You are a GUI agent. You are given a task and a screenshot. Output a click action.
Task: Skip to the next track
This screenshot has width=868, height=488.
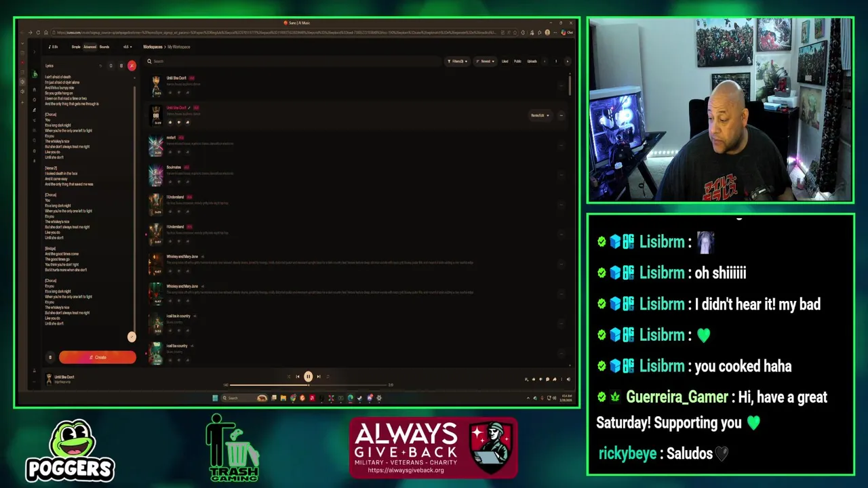pyautogui.click(x=319, y=377)
